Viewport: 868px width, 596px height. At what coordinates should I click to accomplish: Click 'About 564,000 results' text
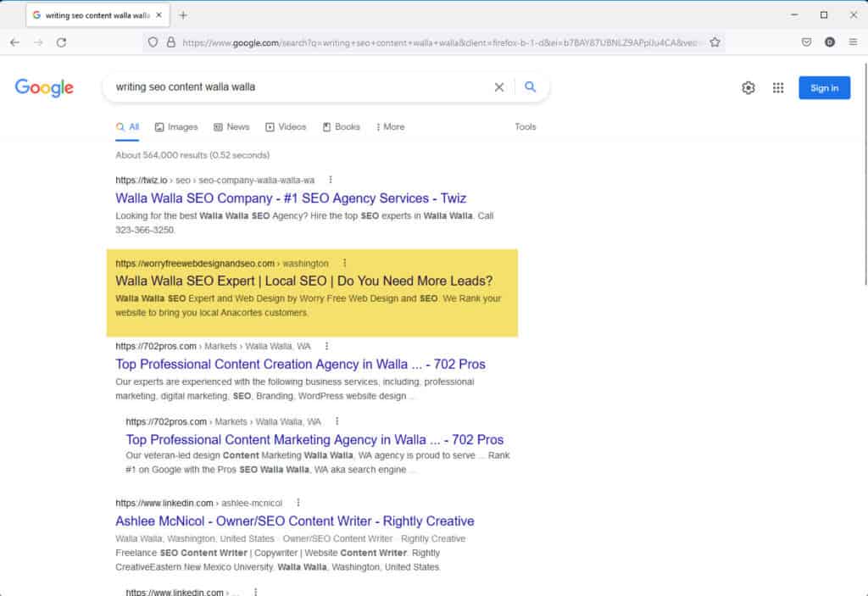[192, 155]
